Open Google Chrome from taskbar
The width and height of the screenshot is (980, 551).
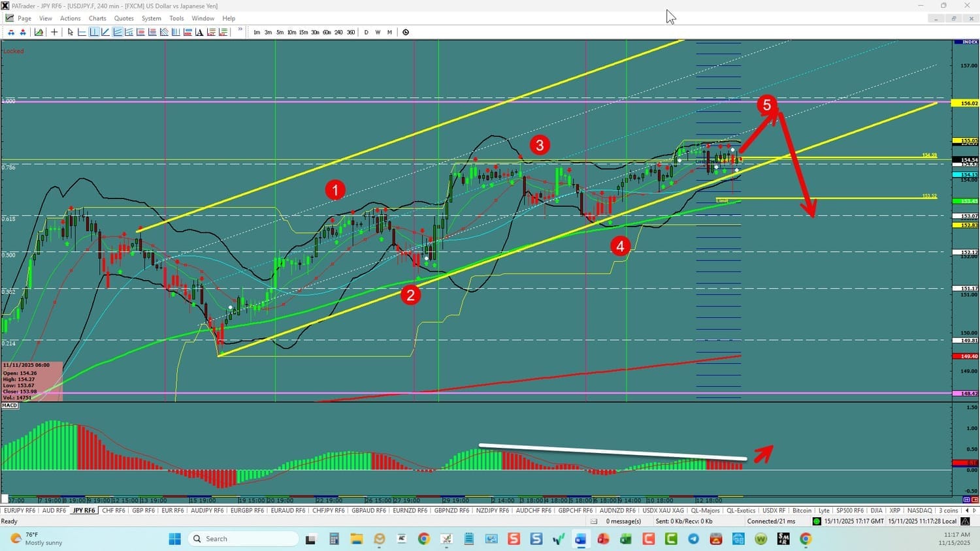(x=424, y=539)
